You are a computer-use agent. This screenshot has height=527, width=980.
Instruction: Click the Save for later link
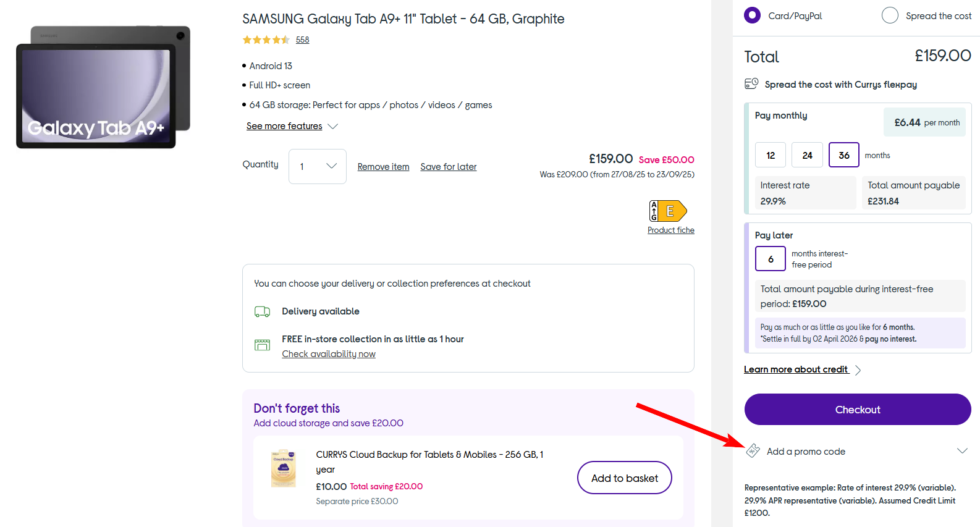click(x=448, y=167)
